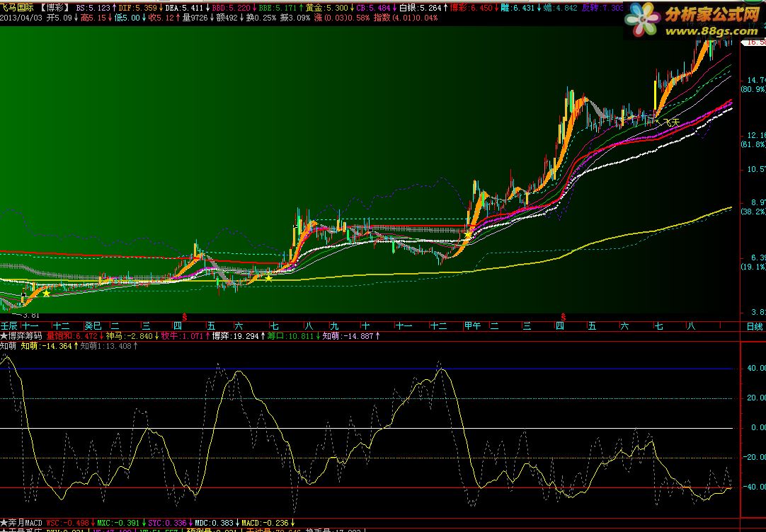Select the stock name 飞马国际
This screenshot has height=532, width=766.
(x=17, y=8)
